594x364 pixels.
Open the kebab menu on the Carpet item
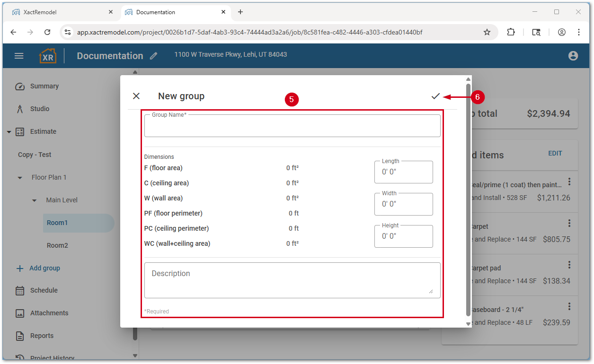pyautogui.click(x=569, y=223)
